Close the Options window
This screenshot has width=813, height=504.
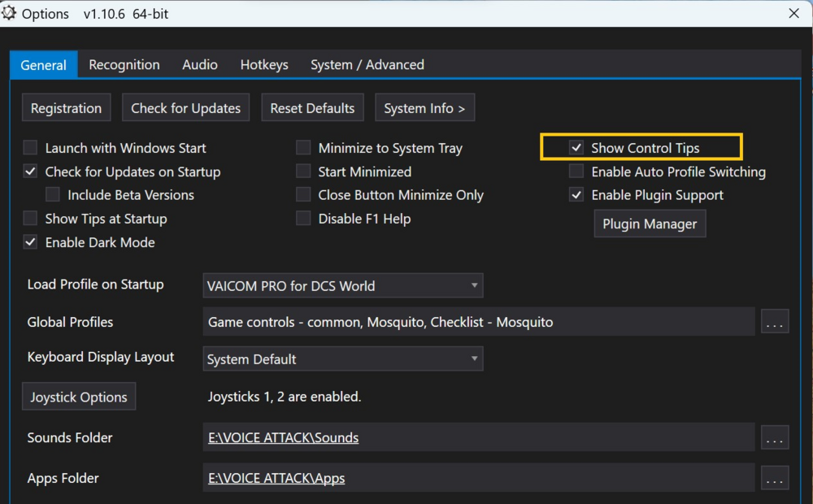pyautogui.click(x=794, y=13)
